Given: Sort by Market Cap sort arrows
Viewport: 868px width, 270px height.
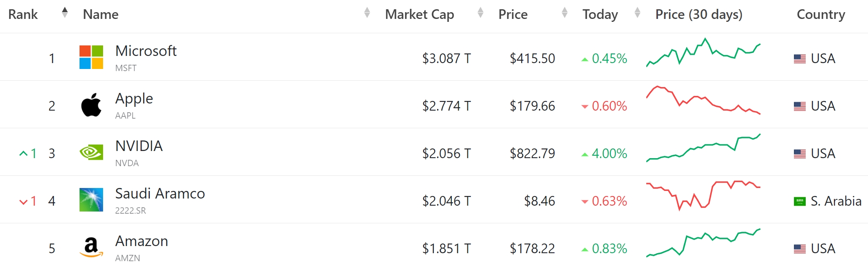Looking at the screenshot, I should [480, 13].
